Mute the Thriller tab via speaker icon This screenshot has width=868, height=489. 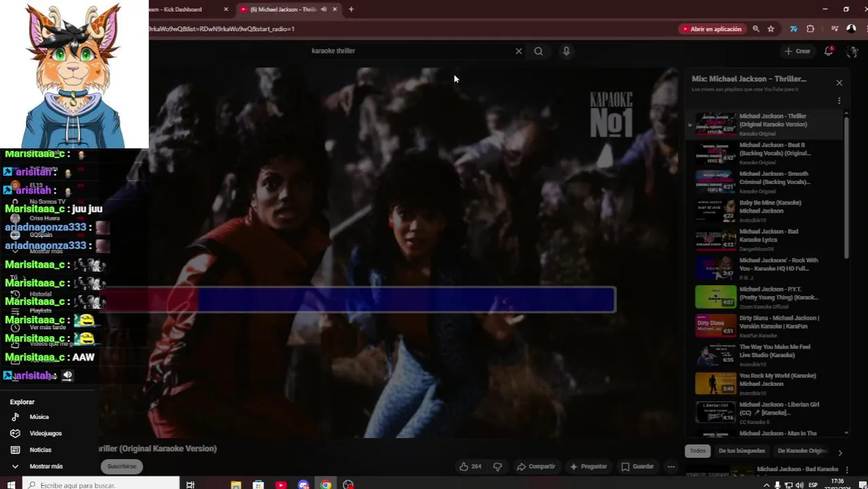click(x=323, y=10)
